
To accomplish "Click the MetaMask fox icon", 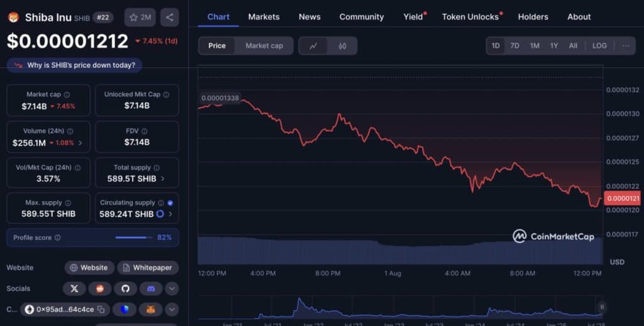I will point(151,310).
